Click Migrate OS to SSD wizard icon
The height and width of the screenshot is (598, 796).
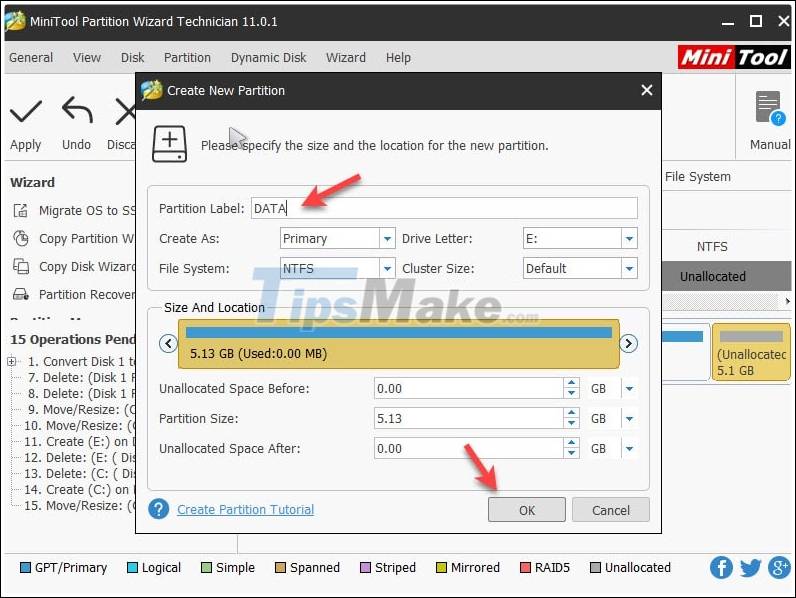tap(21, 210)
